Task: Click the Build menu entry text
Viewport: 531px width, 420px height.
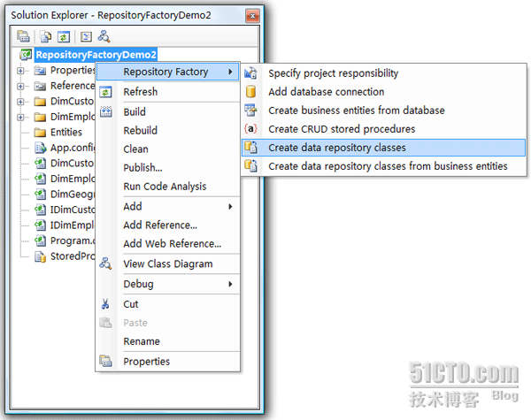Action: point(135,111)
